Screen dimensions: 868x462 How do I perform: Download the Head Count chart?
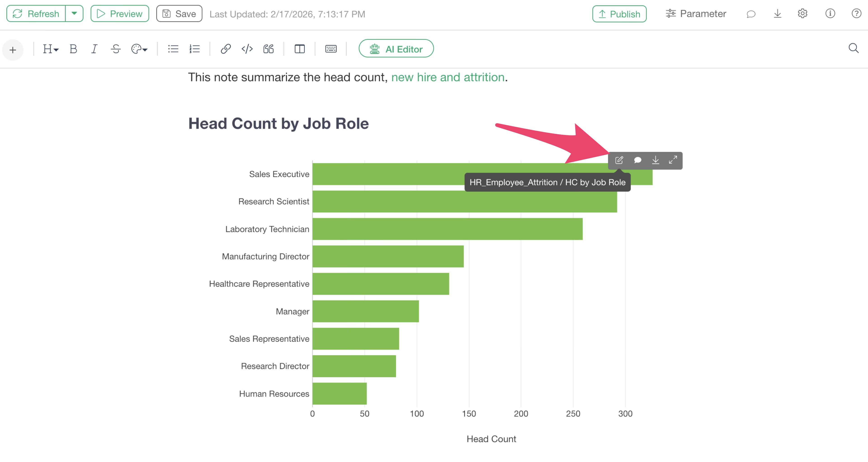click(655, 160)
